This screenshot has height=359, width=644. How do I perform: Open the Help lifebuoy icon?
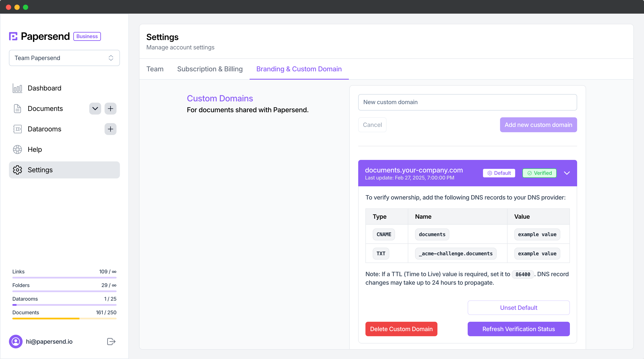tap(17, 149)
